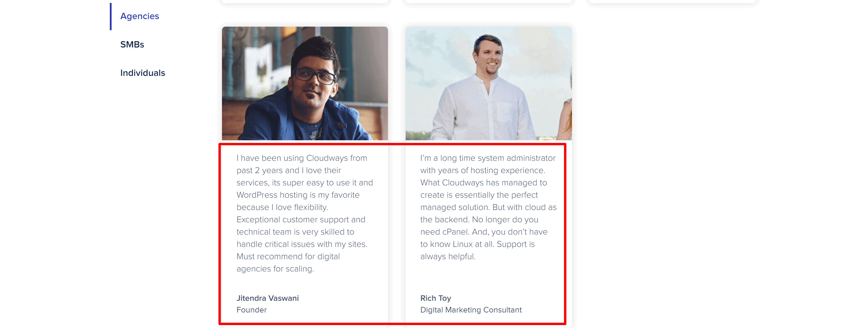Click the blue active bar beside Agencies
Screen dimensions: 868x328
(x=110, y=16)
